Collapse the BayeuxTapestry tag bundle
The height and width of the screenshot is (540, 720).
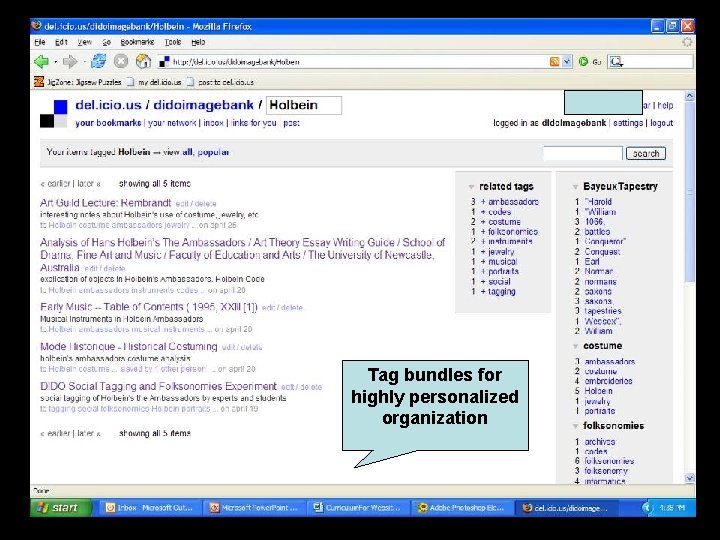click(575, 187)
